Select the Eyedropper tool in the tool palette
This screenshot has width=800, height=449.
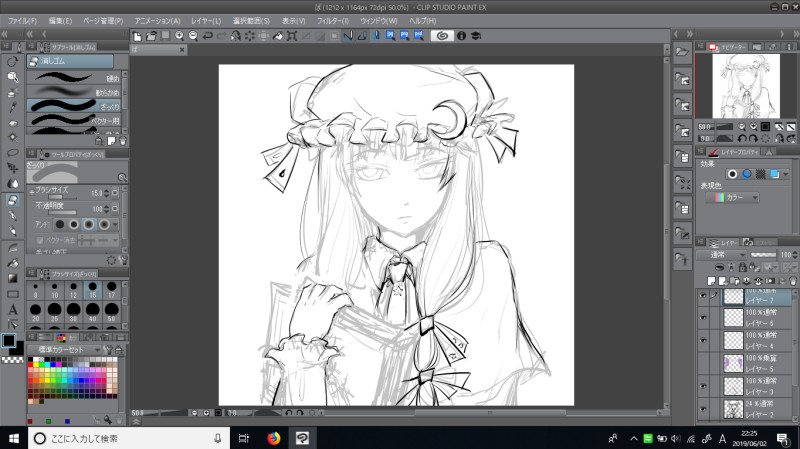12,107
